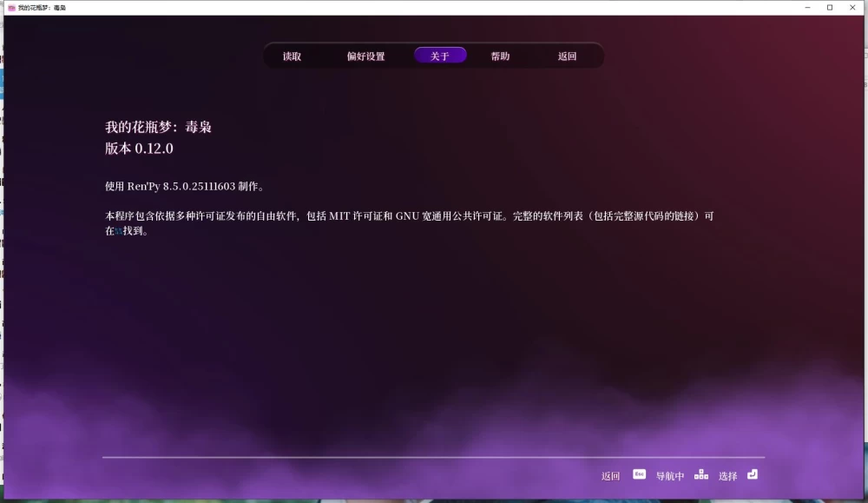Click the 导航中 hint label
Image resolution: width=868 pixels, height=503 pixels.
click(x=670, y=476)
